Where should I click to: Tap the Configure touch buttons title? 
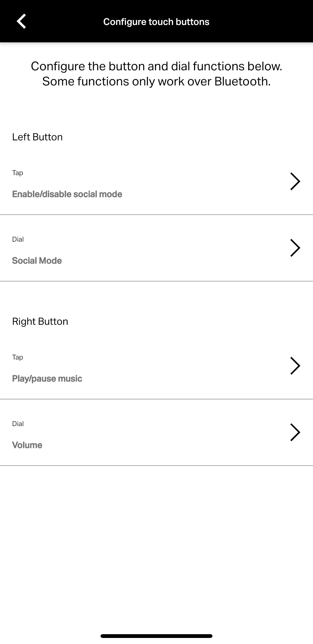[156, 22]
